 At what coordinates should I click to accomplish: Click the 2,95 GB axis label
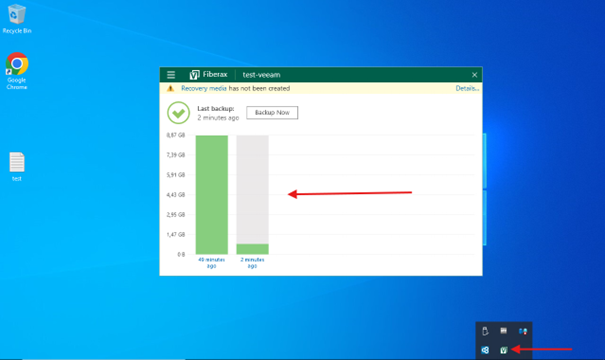click(x=176, y=215)
